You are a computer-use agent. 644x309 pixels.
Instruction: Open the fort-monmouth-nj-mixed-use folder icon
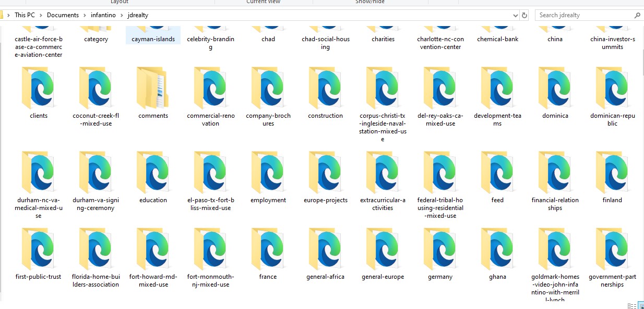210,249
